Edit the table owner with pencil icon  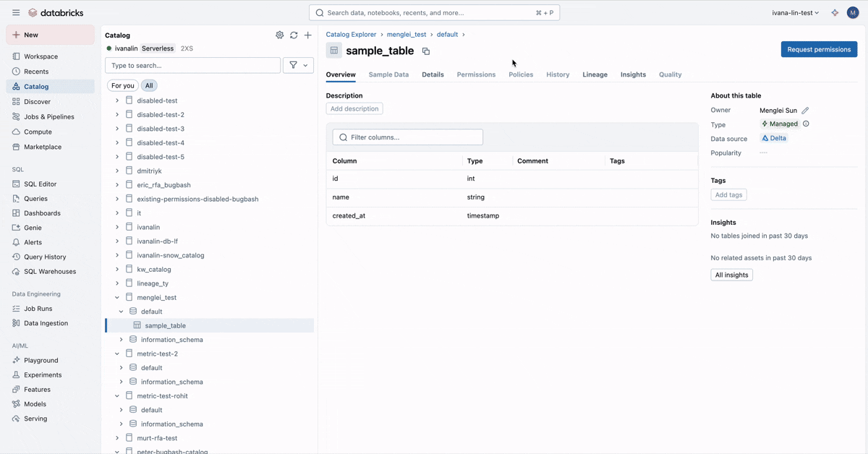(x=805, y=111)
